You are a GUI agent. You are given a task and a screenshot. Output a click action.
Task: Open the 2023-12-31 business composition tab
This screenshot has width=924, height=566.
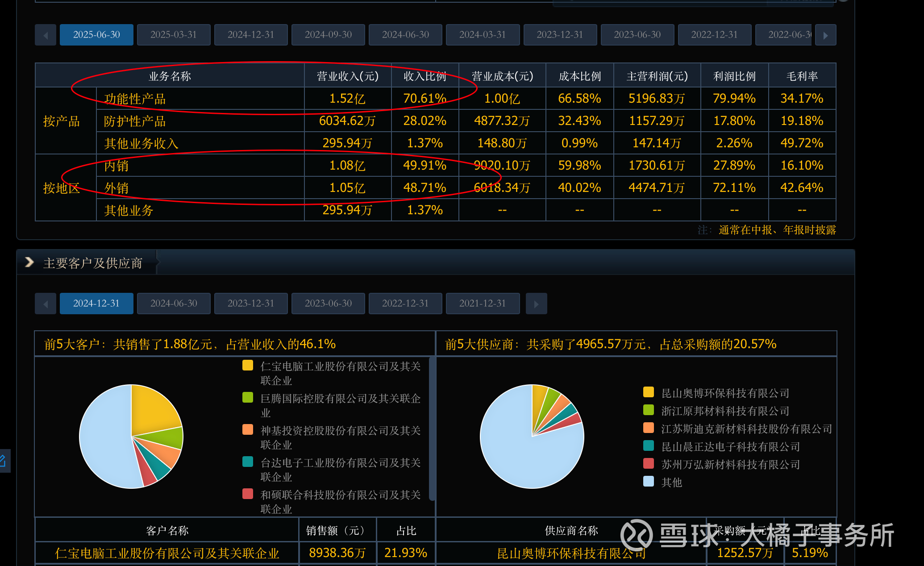(x=560, y=35)
